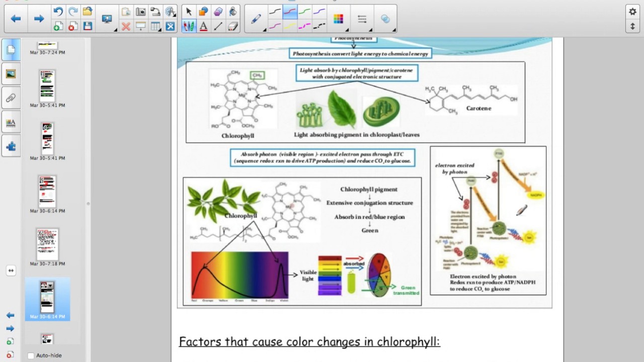Pick the red pen style
This screenshot has height=362, width=644.
(290, 12)
